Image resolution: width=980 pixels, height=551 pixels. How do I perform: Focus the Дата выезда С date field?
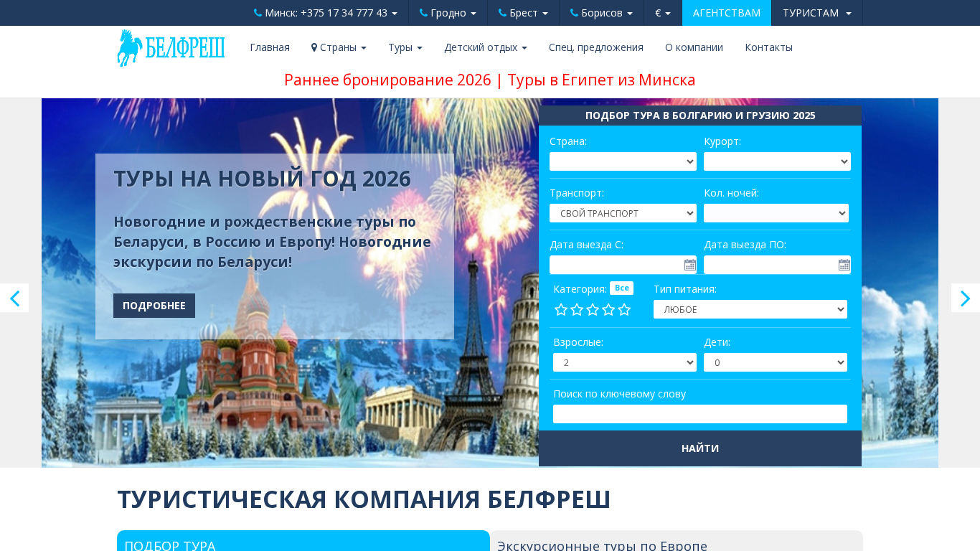click(x=623, y=265)
